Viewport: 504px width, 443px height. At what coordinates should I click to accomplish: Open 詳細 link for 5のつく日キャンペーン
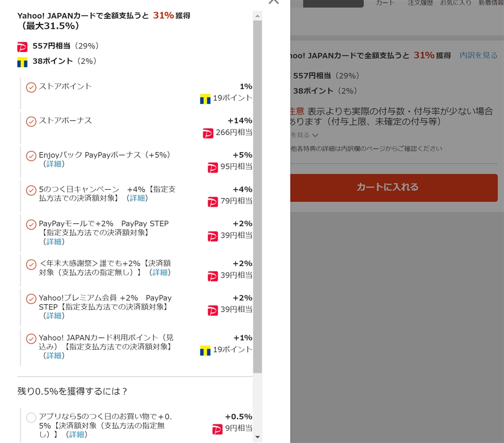pyautogui.click(x=137, y=198)
